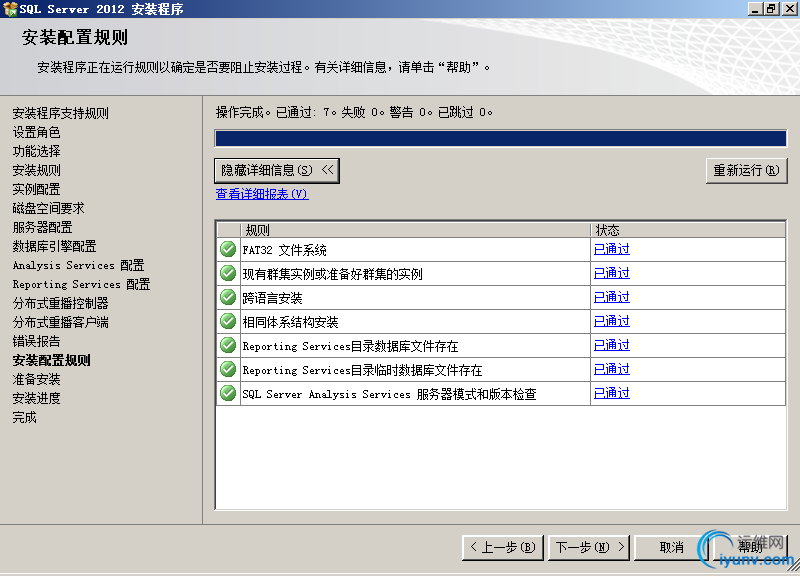Click the 状态 column header
Image resolution: width=800 pixels, height=576 pixels.
[x=688, y=230]
